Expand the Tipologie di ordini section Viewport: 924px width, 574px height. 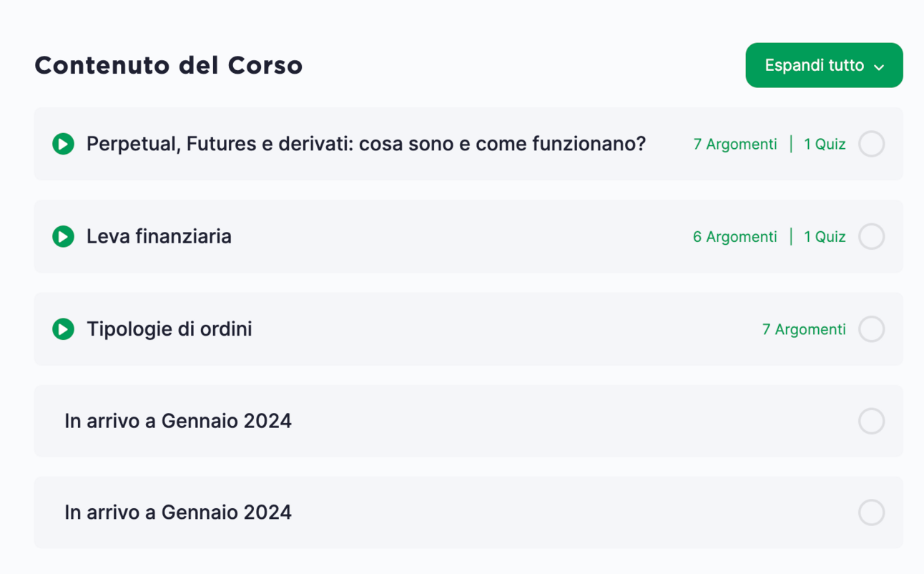(169, 329)
